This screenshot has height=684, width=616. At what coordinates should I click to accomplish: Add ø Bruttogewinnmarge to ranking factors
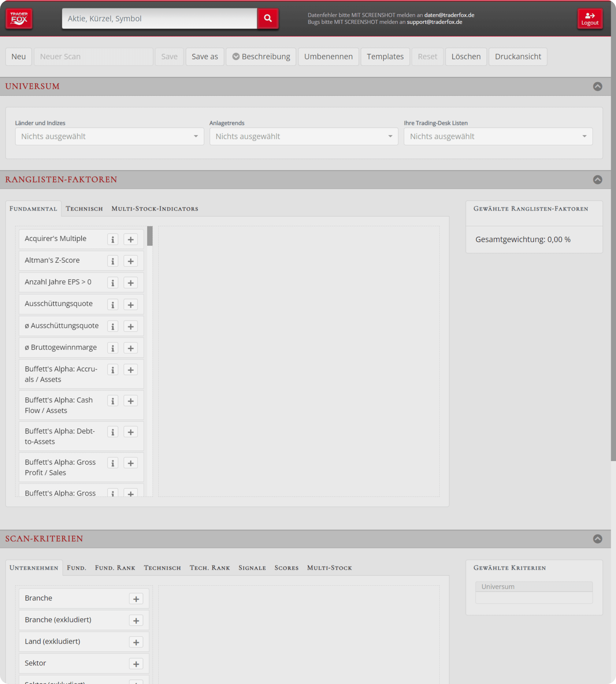(x=131, y=348)
